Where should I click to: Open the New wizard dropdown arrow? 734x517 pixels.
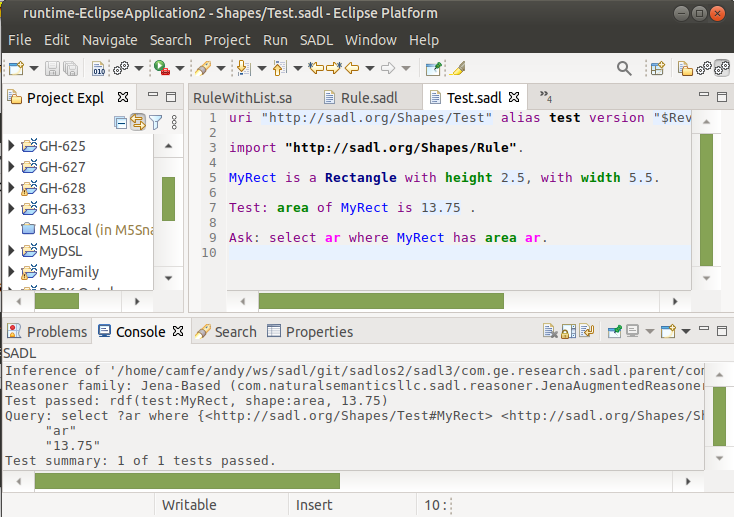pyautogui.click(x=34, y=68)
